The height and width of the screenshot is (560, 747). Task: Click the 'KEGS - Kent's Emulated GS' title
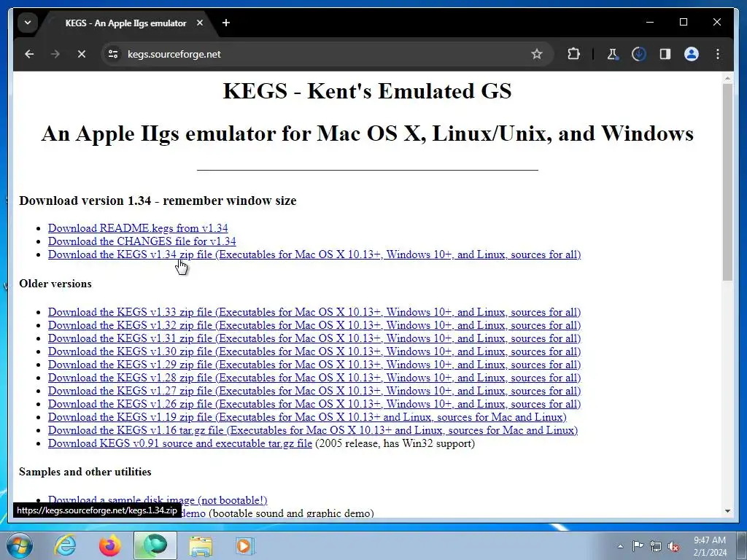(x=368, y=90)
